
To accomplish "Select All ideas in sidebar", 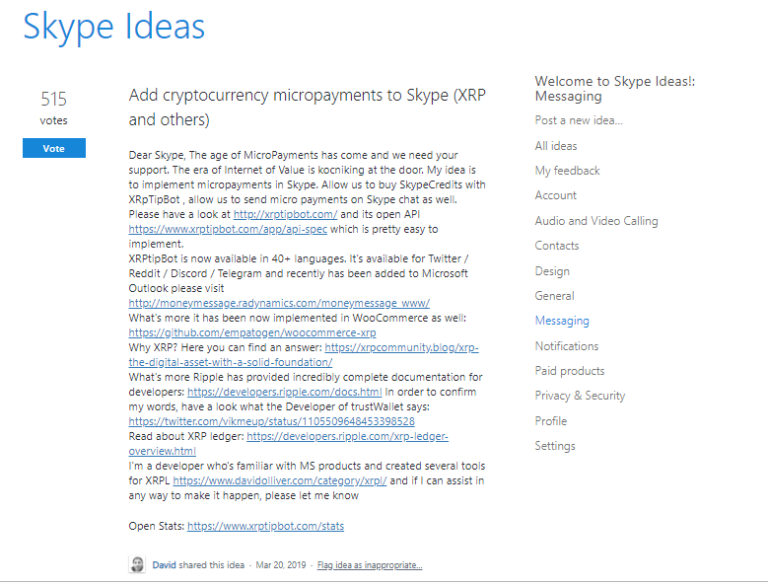I will coord(555,146).
